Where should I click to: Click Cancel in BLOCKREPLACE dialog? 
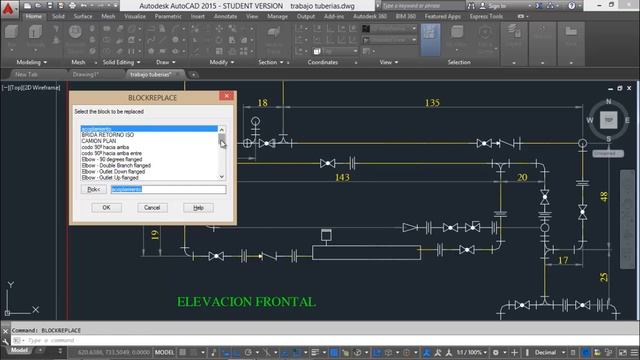coord(152,208)
